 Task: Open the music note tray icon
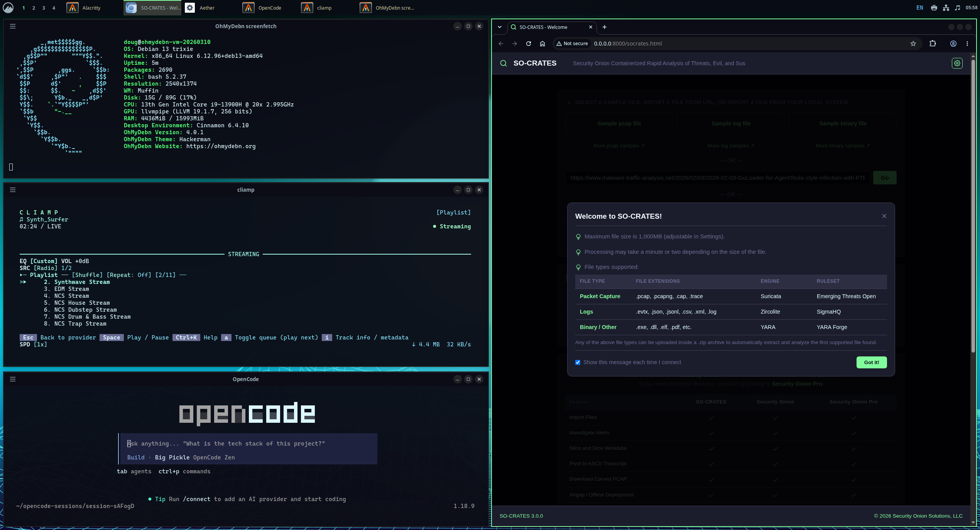(957, 8)
